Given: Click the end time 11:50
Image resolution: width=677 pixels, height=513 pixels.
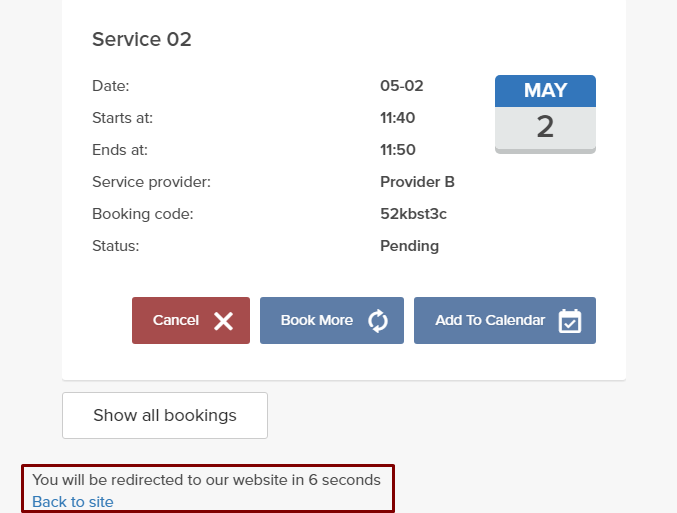Looking at the screenshot, I should (x=397, y=150).
